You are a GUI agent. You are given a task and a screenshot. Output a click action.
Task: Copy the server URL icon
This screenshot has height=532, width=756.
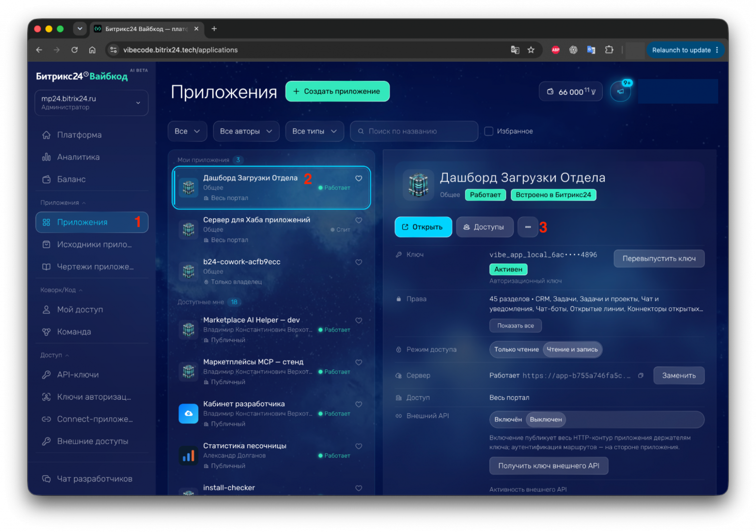click(641, 376)
